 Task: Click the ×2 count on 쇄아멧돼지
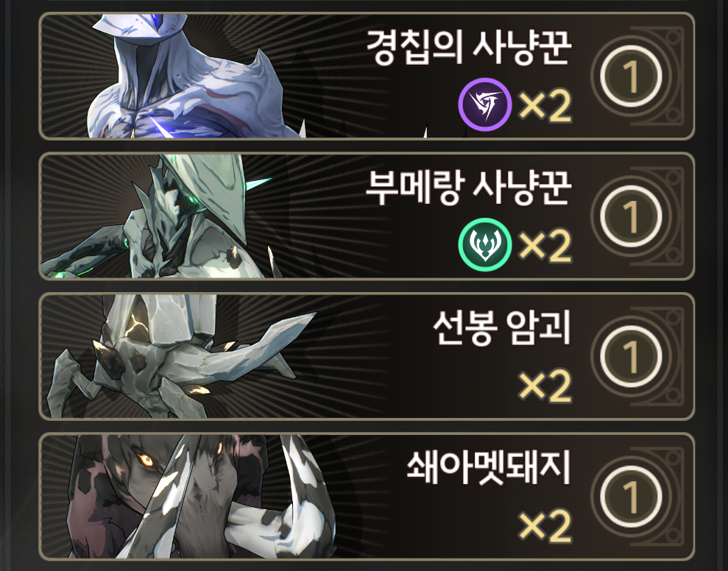(x=545, y=527)
